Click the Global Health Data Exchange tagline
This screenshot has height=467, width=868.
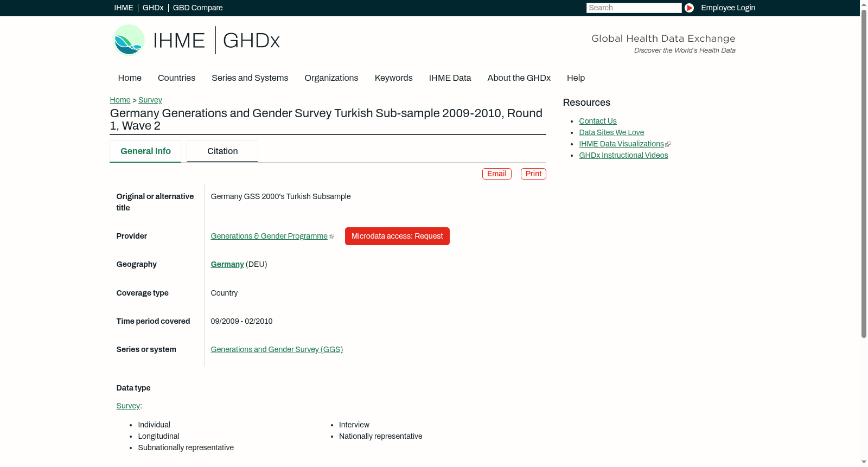tap(663, 39)
